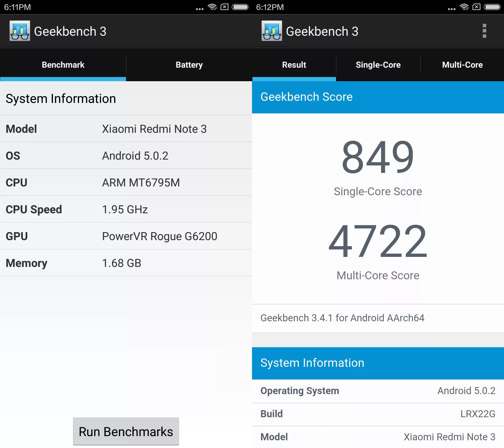Tap the Geekbench 3.4.1 version text

point(342,318)
